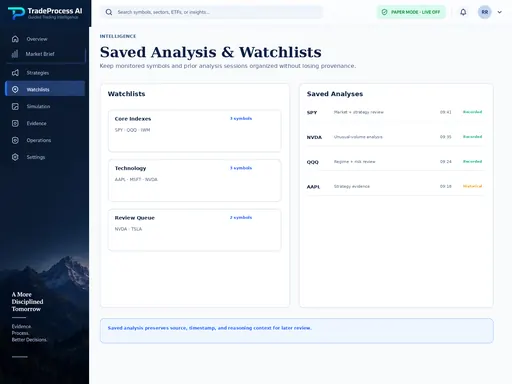Open SPY saved analysis row

[395, 112]
